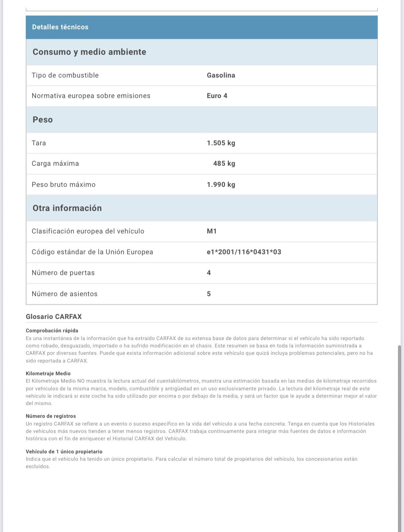Select the Kilometraje Medio glossary term
Viewport: 404px width, 532px height.
click(48, 373)
